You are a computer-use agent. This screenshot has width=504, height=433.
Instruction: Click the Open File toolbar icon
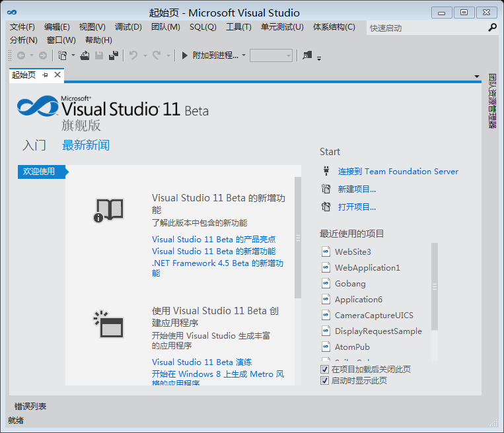pyautogui.click(x=85, y=55)
